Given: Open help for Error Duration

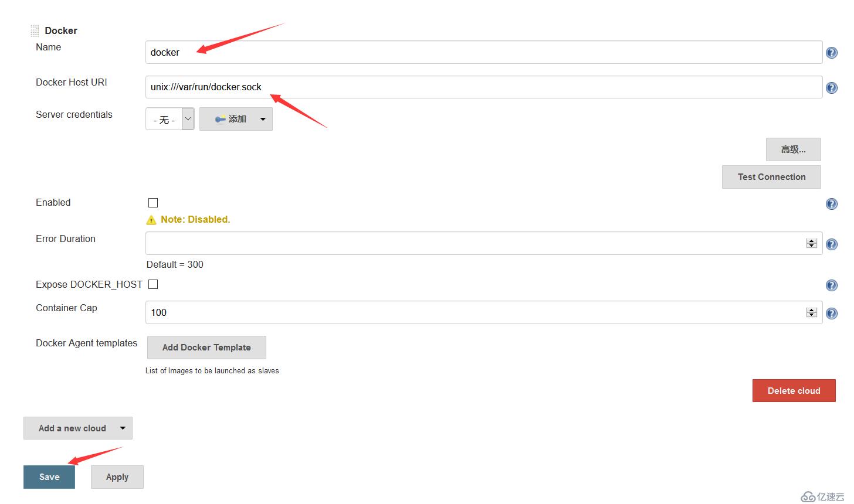Looking at the screenshot, I should click(831, 244).
